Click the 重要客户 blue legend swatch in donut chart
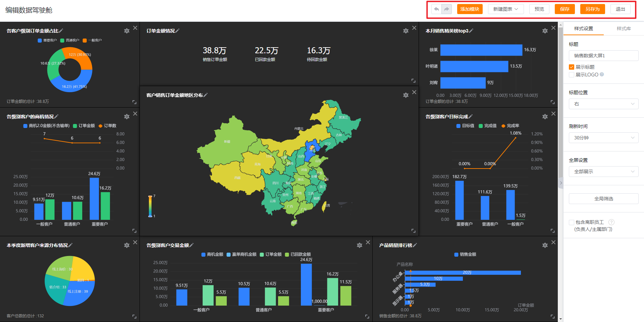This screenshot has width=644, height=322. (x=40, y=41)
